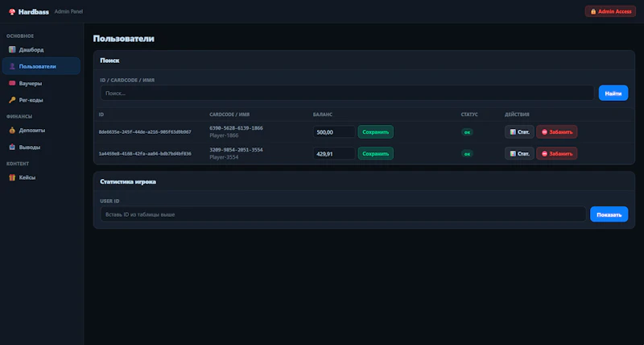Click the ДЕЙСТВИЯ column header
The width and height of the screenshot is (644, 345).
pos(517,114)
